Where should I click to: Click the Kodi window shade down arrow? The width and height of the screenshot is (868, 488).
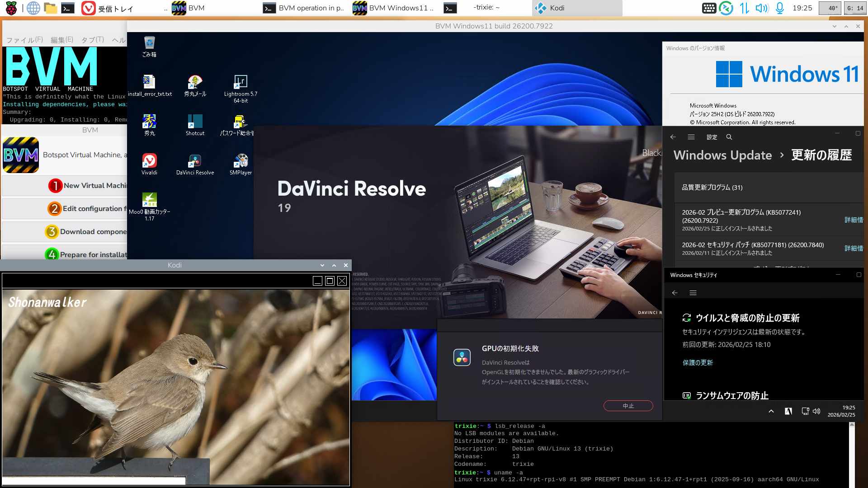322,265
